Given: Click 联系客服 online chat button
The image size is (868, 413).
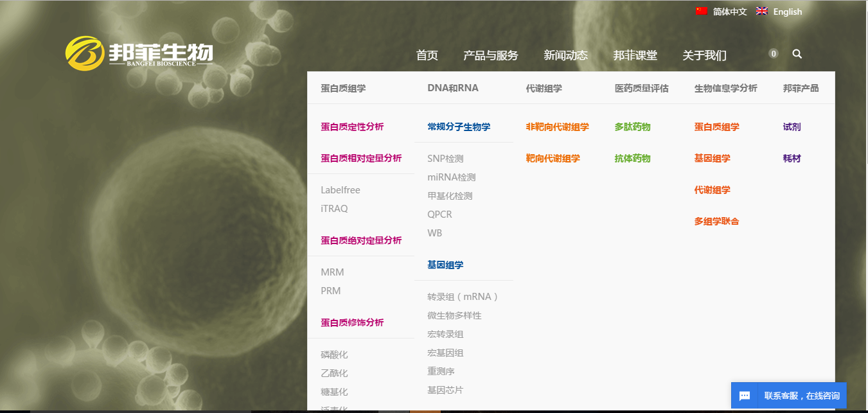Looking at the screenshot, I should point(801,396).
